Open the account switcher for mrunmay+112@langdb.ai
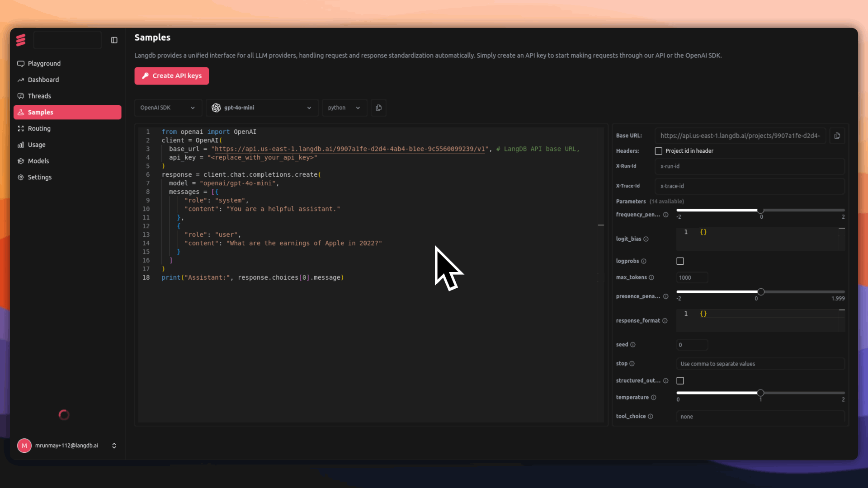 [x=67, y=446]
